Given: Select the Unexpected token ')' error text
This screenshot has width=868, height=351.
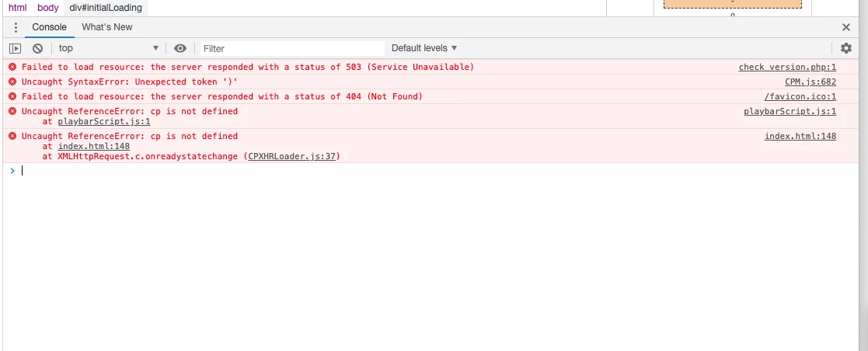Looking at the screenshot, I should pyautogui.click(x=130, y=82).
